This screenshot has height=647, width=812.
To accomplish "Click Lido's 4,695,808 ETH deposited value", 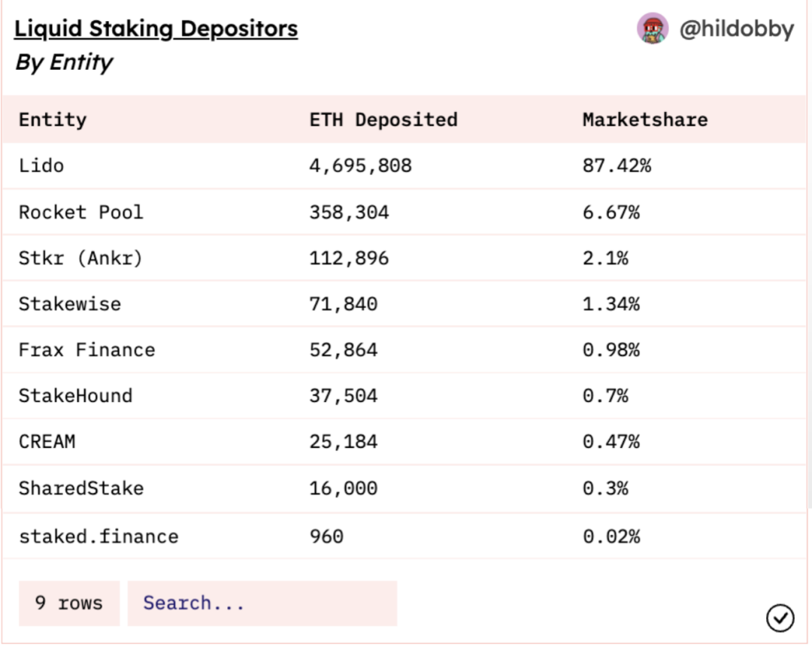I will (360, 165).
